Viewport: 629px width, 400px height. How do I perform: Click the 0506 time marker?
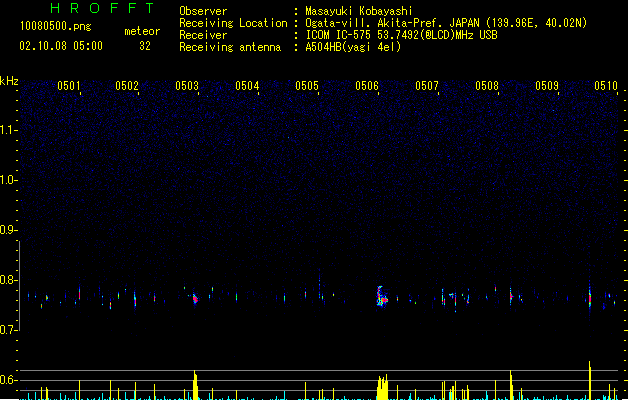click(367, 86)
